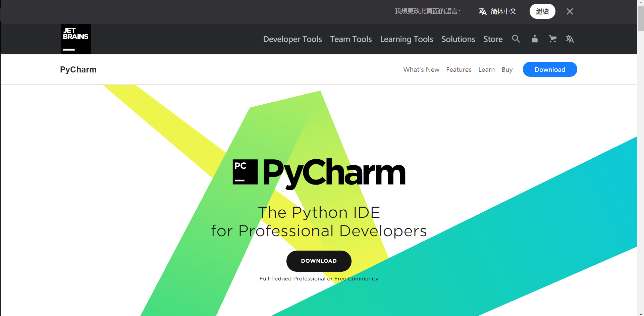
Task: Click the translate icon beside 简体中文
Action: coord(483,11)
